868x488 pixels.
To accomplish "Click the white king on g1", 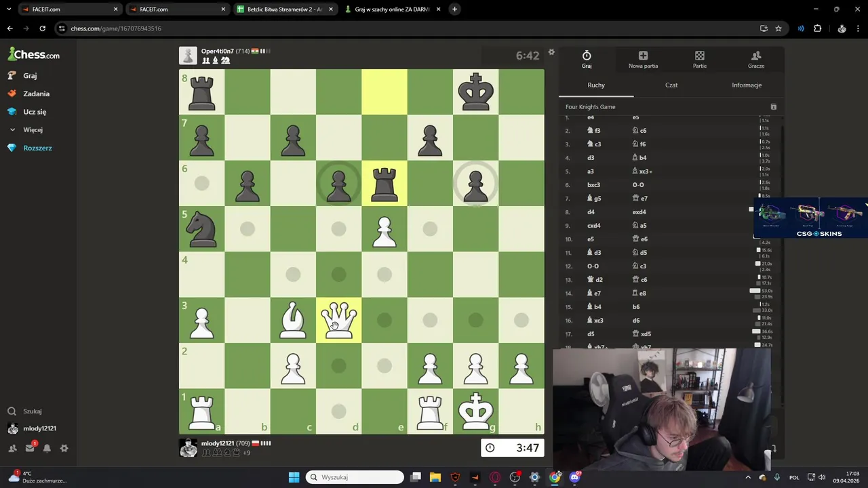I will tap(475, 411).
